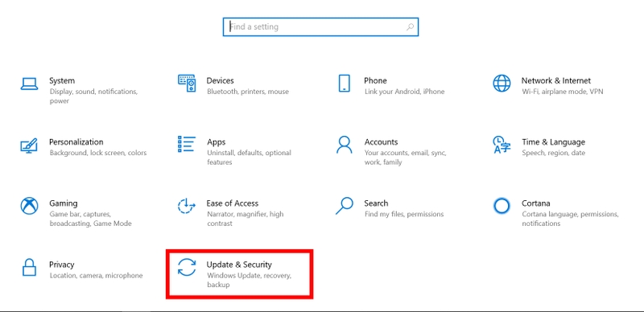The image size is (644, 312).
Task: Open Accounts settings title
Action: (381, 142)
